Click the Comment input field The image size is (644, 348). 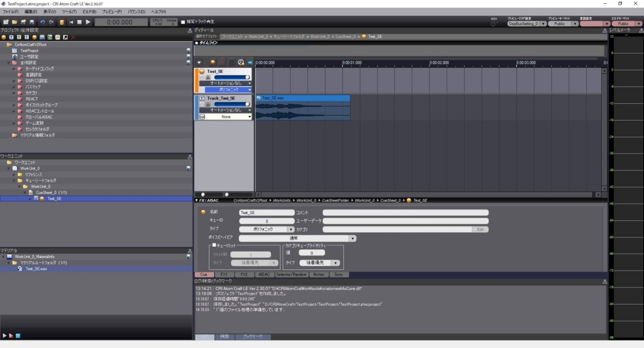(x=406, y=213)
